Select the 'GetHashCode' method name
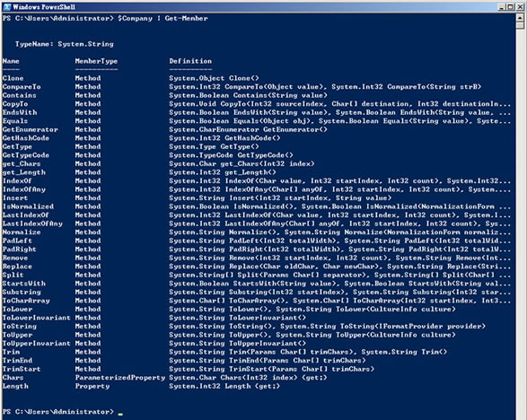The image size is (527, 420). (x=26, y=138)
